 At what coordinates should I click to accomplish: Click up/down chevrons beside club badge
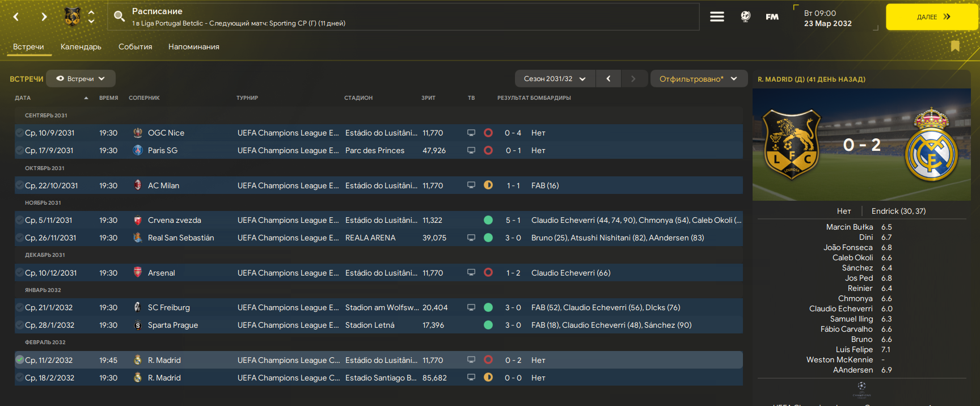point(91,16)
